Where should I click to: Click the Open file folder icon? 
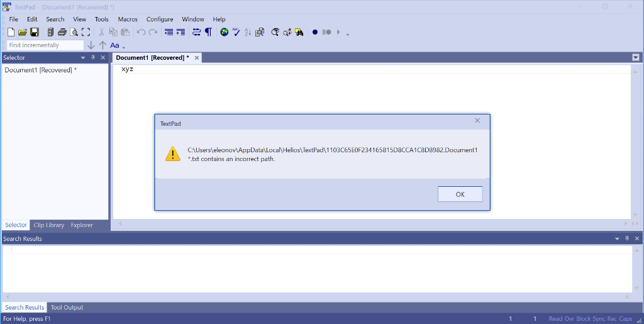coord(23,32)
